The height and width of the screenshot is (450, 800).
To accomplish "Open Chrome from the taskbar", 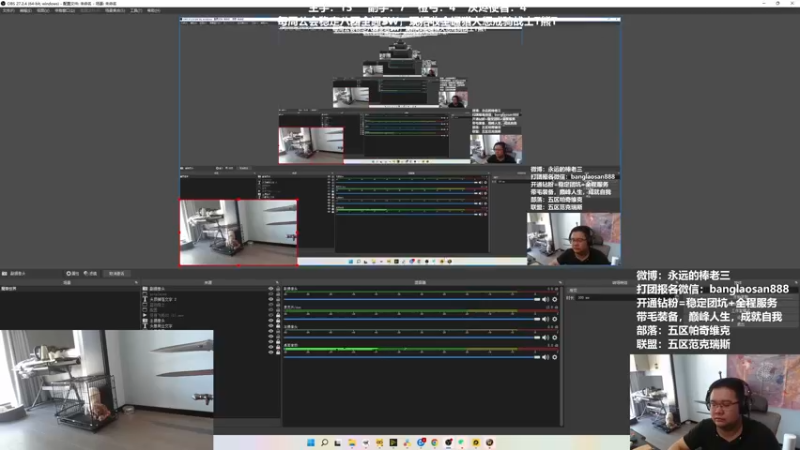I will 435,442.
